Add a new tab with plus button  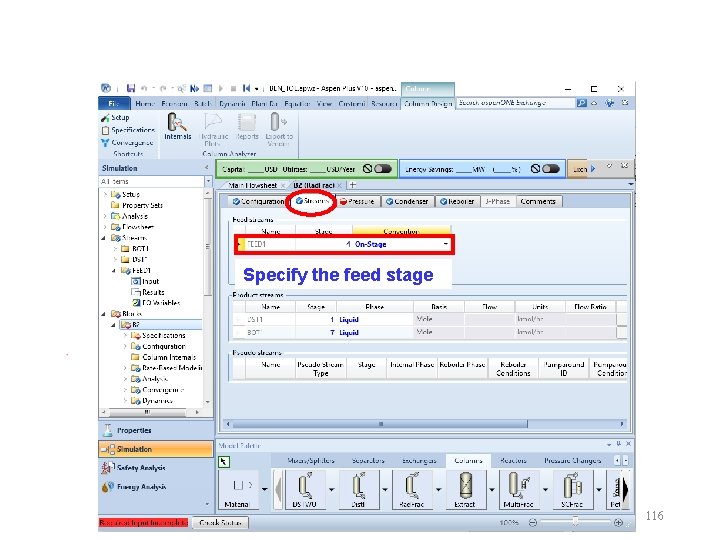353,185
